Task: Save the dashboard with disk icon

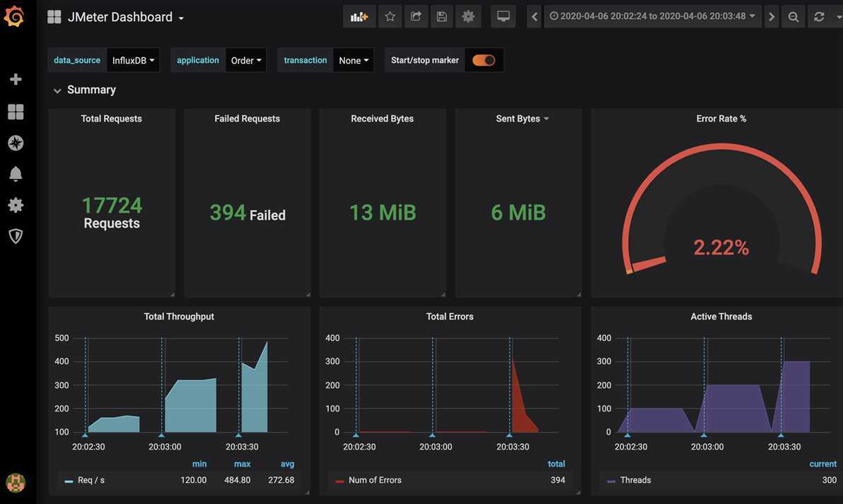Action: 442,17
